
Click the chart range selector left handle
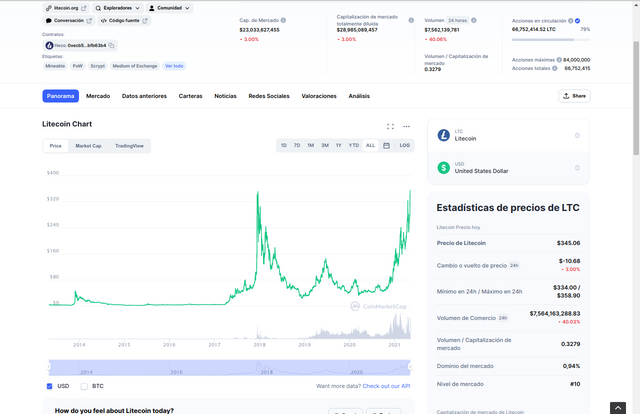(x=49, y=367)
